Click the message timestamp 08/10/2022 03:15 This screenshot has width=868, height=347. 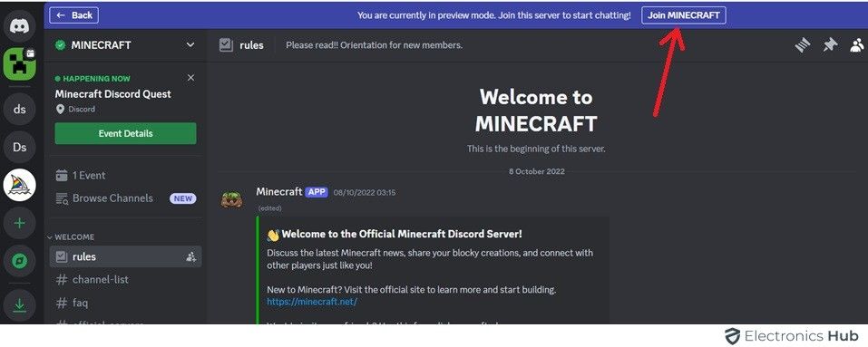click(365, 193)
